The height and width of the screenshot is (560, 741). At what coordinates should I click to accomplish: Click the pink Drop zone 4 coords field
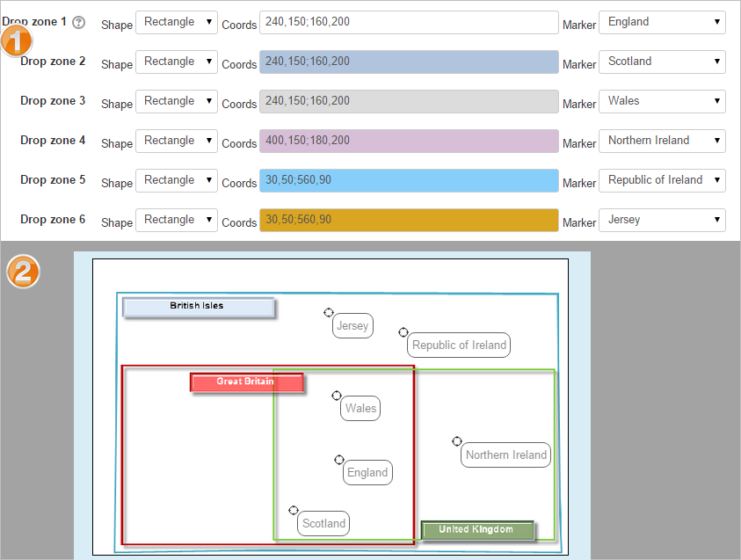[x=409, y=141]
